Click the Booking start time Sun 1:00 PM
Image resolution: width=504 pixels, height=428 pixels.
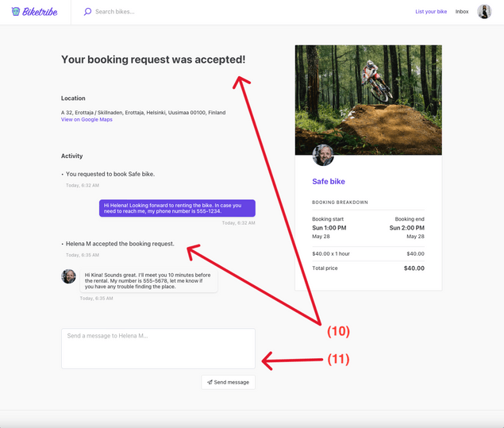(329, 228)
